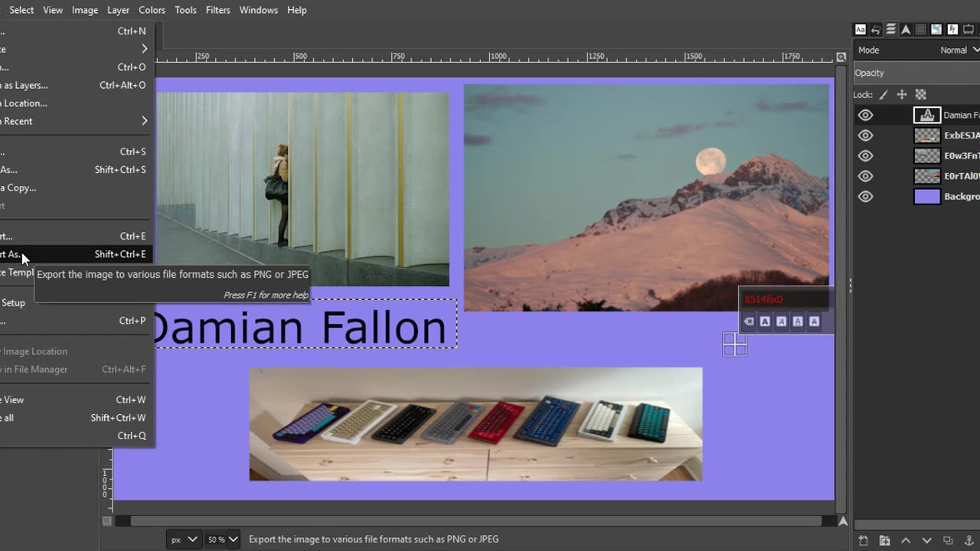980x551 pixels.
Task: Apply bold in on-canvas text toolbar
Action: tap(765, 321)
